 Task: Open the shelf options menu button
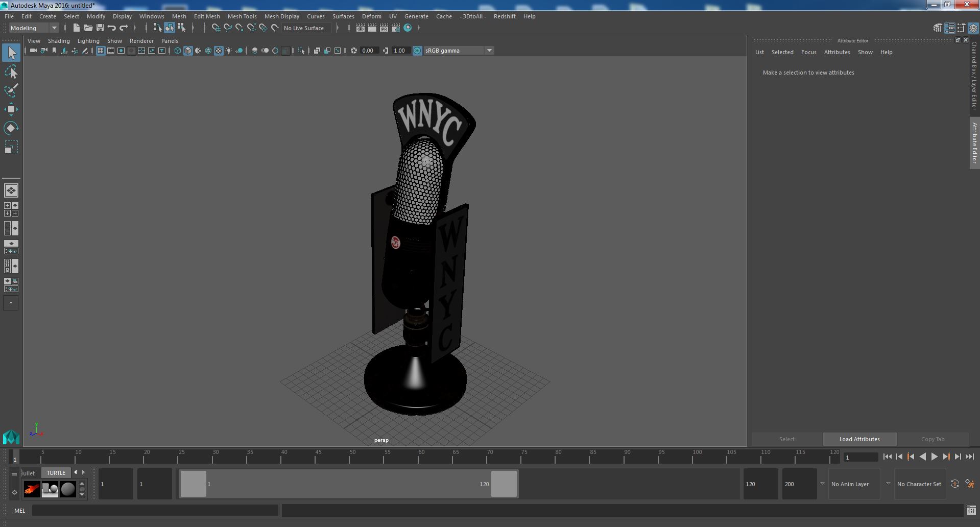14,492
